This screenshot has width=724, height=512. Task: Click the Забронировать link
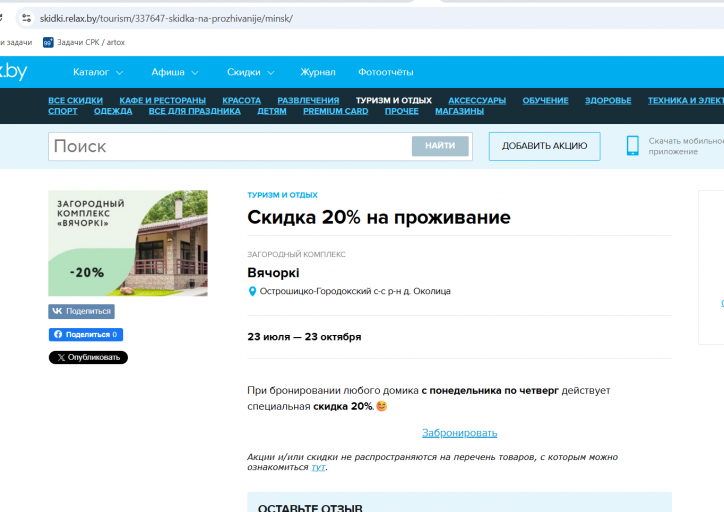click(x=459, y=433)
